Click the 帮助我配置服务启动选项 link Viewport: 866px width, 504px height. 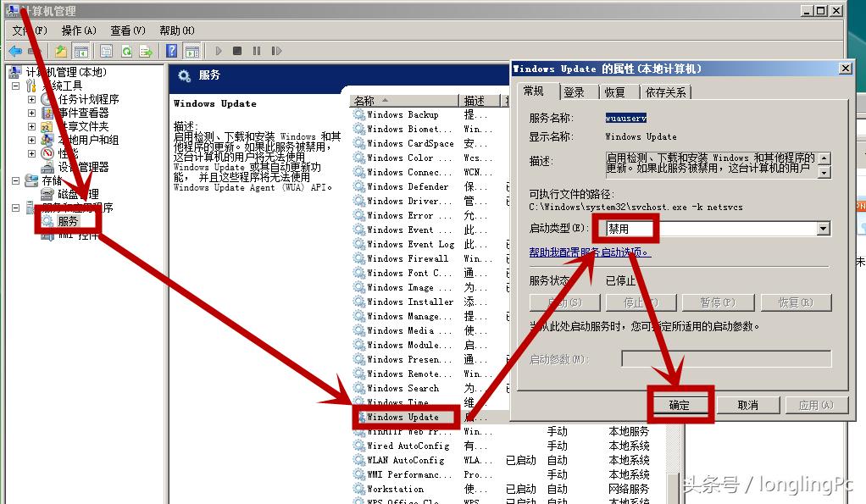coord(588,252)
